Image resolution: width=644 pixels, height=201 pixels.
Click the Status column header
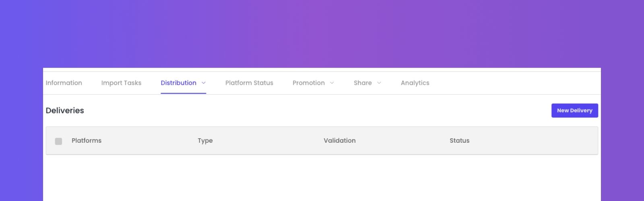click(459, 141)
